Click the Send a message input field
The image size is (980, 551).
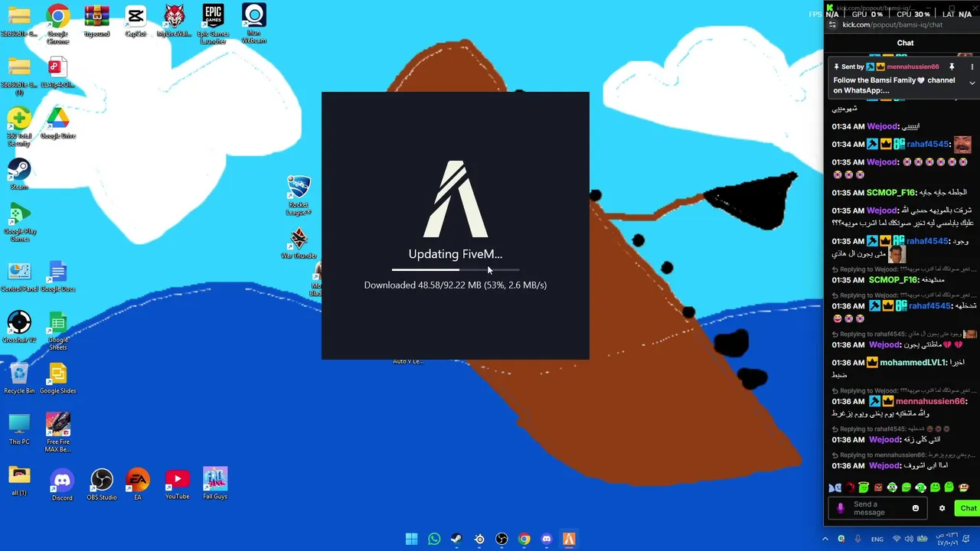(877, 508)
